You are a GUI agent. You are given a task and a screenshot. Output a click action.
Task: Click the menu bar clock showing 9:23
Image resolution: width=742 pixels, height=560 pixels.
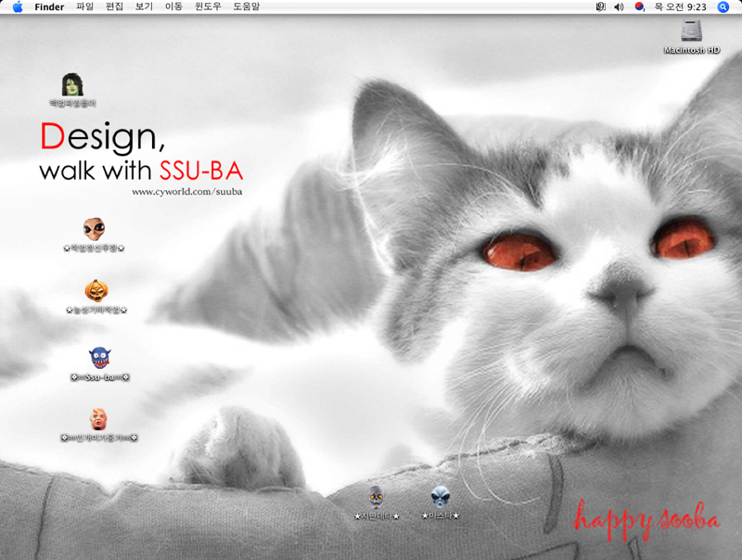pyautogui.click(x=680, y=6)
